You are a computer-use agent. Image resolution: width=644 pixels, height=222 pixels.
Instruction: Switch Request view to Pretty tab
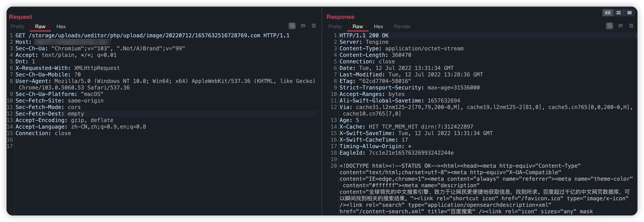[x=18, y=26]
